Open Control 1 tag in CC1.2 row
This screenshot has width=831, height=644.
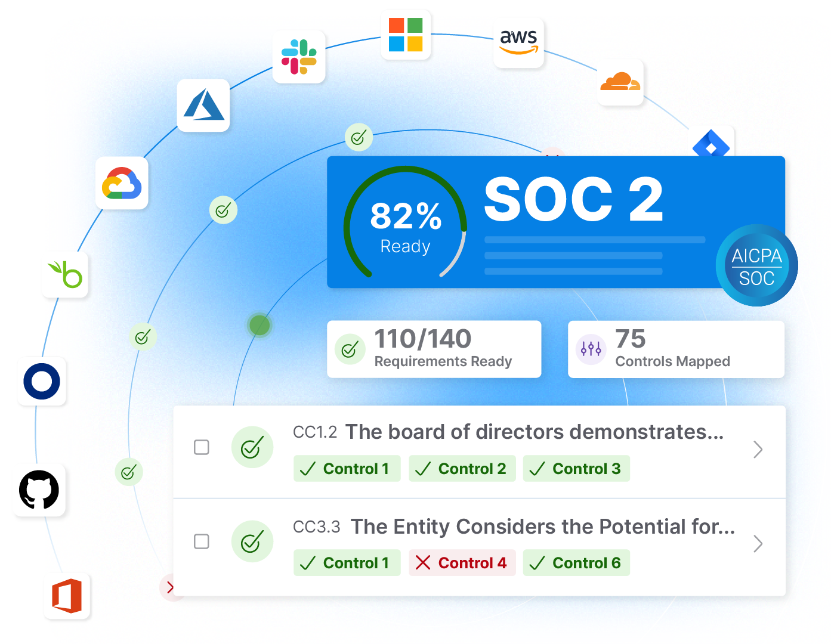coord(347,469)
